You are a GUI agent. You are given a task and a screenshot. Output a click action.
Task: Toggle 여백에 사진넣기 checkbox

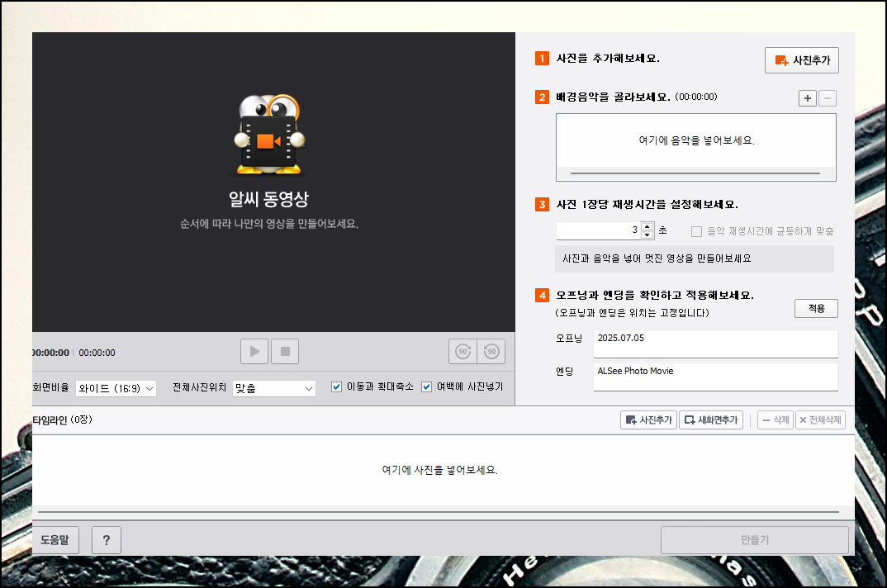(x=426, y=386)
